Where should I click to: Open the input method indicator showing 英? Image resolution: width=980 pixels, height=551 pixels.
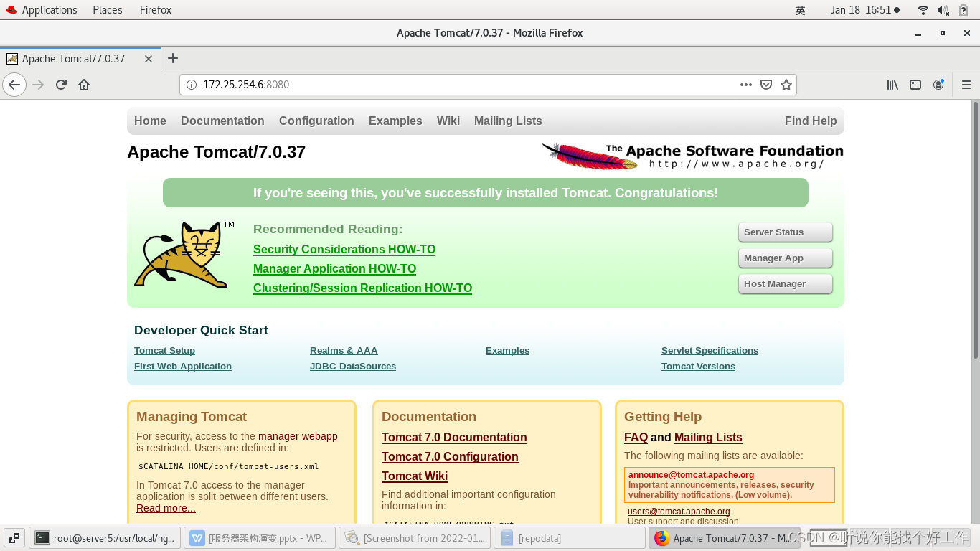tap(801, 9)
